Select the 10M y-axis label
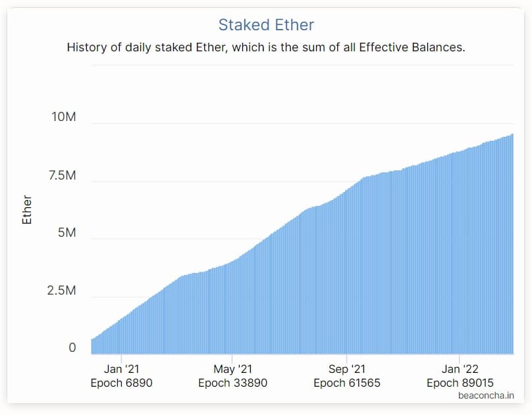Image resolution: width=532 pixels, height=415 pixels. coord(63,117)
